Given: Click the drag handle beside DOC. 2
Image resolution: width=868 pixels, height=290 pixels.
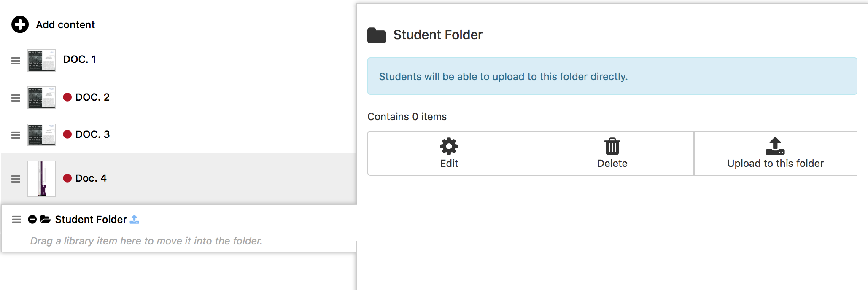Looking at the screenshot, I should tap(16, 98).
